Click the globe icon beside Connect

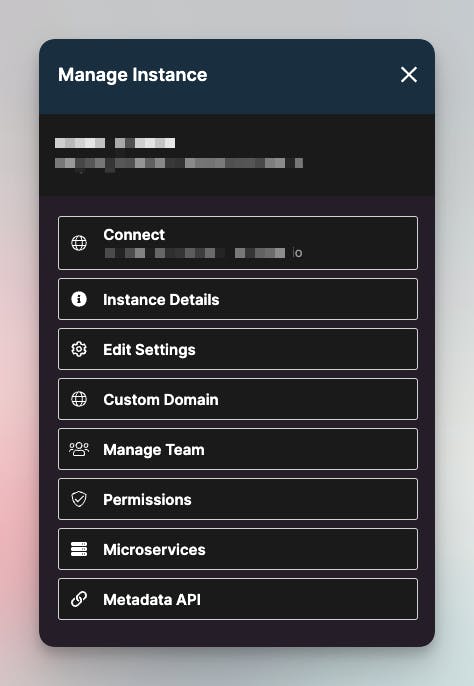(79, 243)
